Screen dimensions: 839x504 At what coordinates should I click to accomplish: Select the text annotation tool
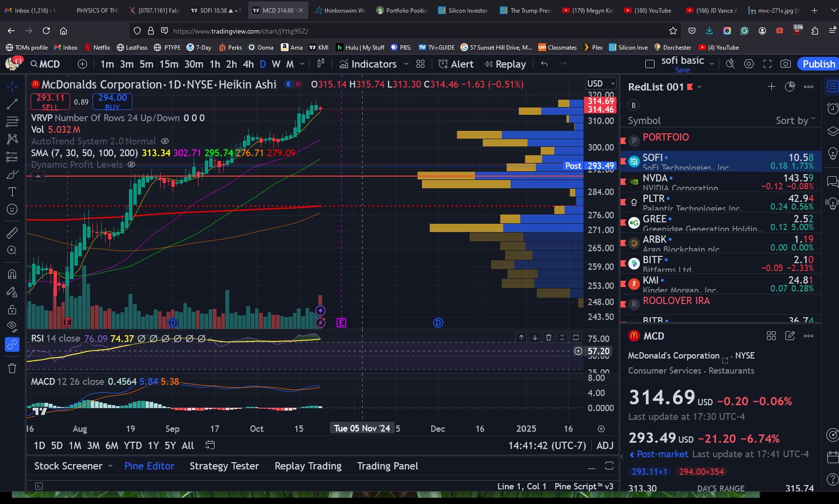tap(12, 192)
